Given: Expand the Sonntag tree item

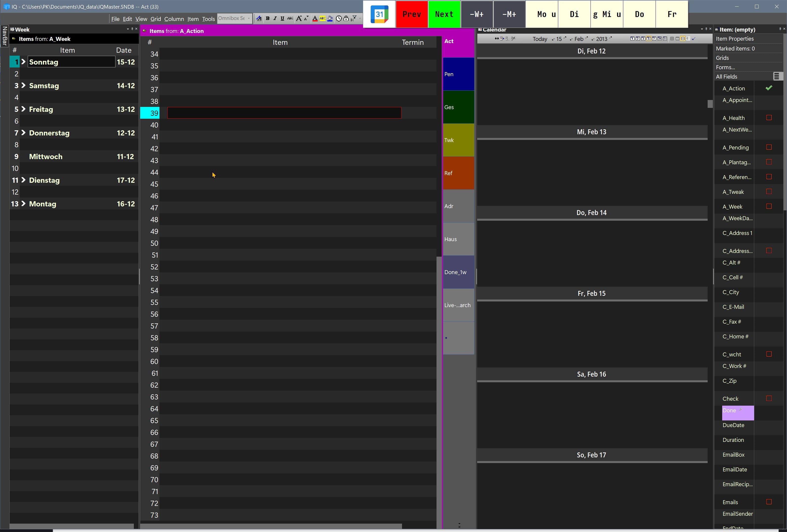Looking at the screenshot, I should coord(23,62).
